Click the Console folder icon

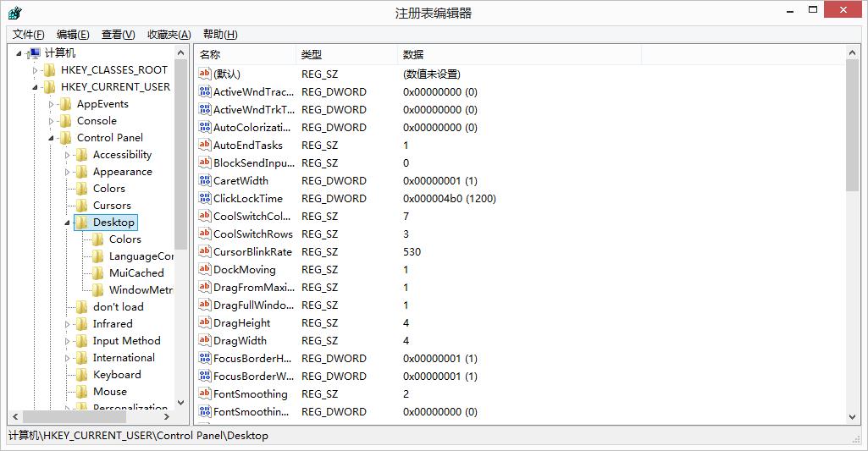pos(66,121)
